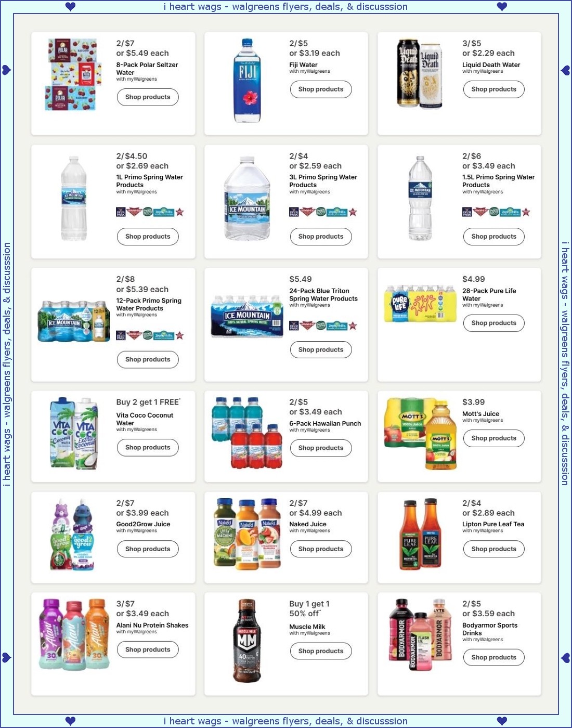This screenshot has width=572, height=728.
Task: Shop products for Good2Grow Juice
Action: point(148,549)
